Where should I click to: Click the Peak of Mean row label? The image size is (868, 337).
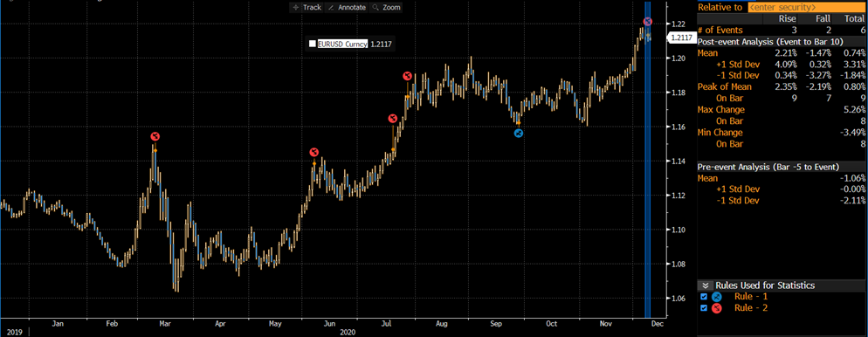tap(725, 86)
